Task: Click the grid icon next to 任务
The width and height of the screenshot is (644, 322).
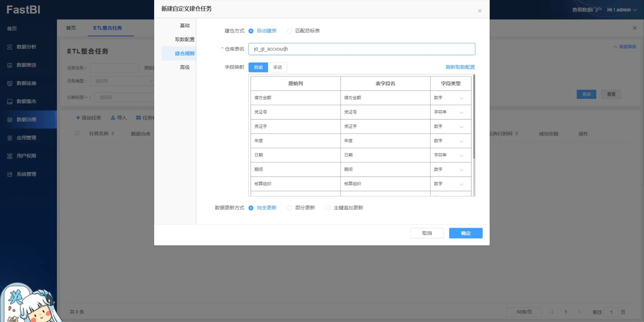Action: [x=138, y=118]
